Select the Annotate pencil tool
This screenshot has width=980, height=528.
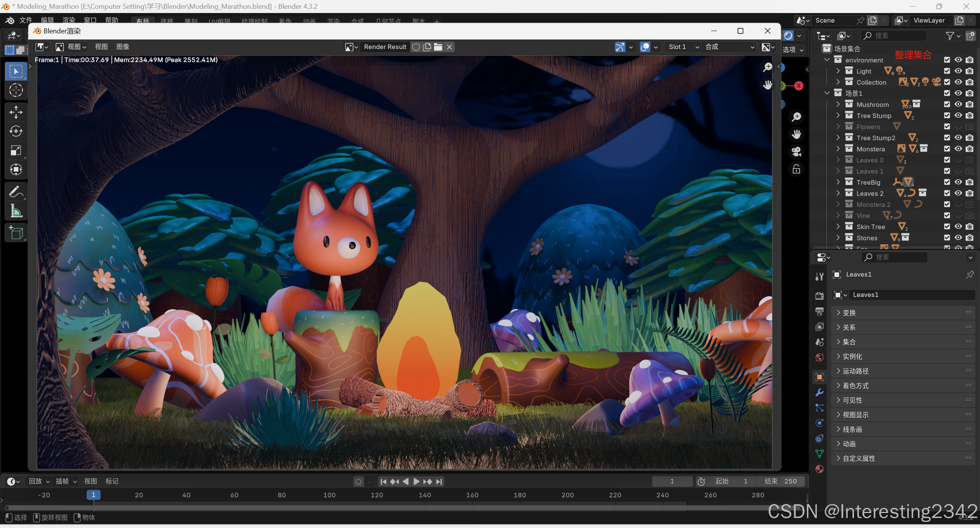click(x=16, y=192)
